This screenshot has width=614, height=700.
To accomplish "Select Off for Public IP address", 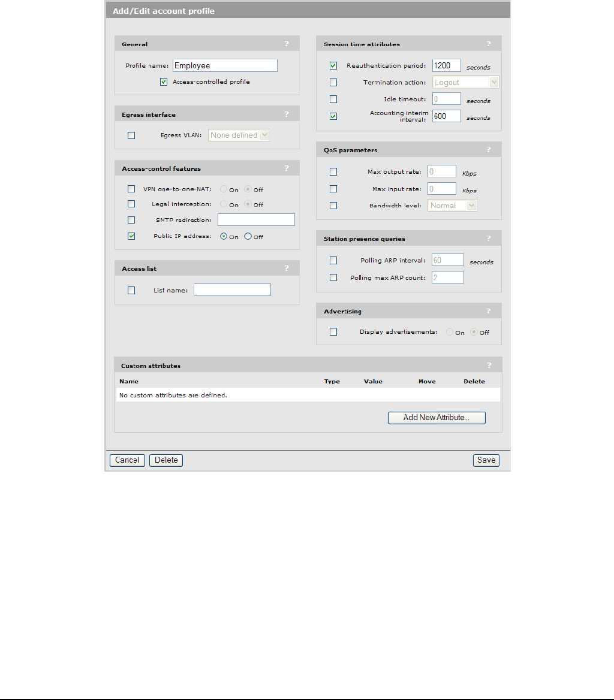I will click(248, 236).
